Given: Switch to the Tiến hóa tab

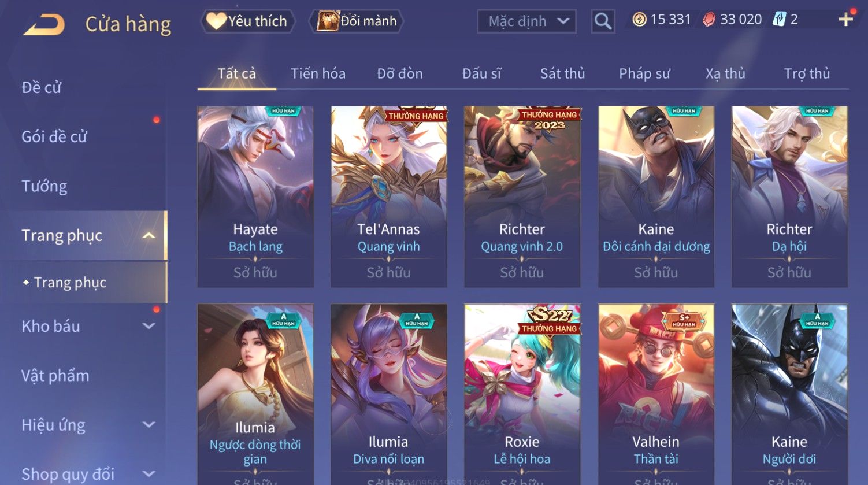Looking at the screenshot, I should (x=318, y=73).
